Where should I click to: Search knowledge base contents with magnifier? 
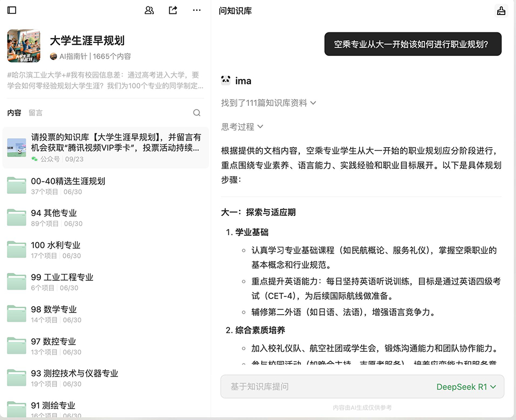[197, 113]
